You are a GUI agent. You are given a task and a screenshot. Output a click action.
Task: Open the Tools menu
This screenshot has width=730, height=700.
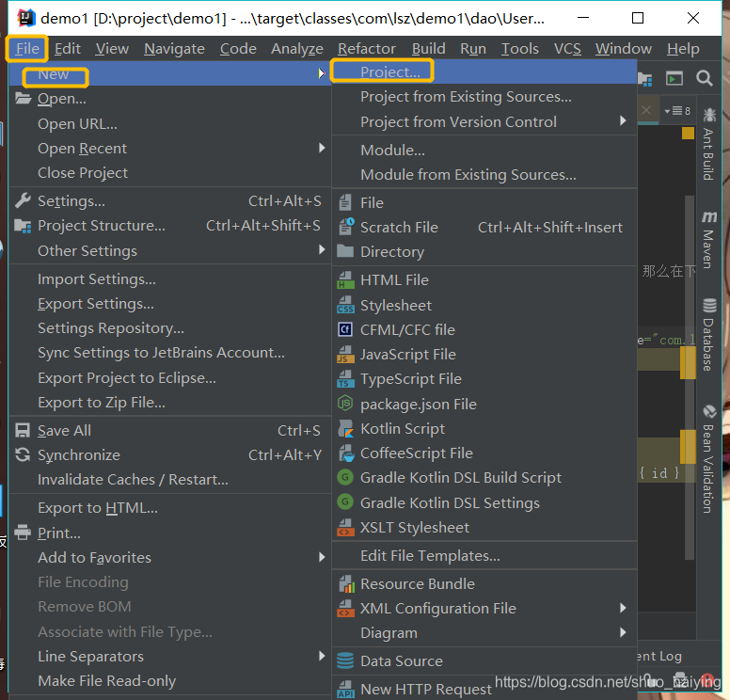(519, 48)
